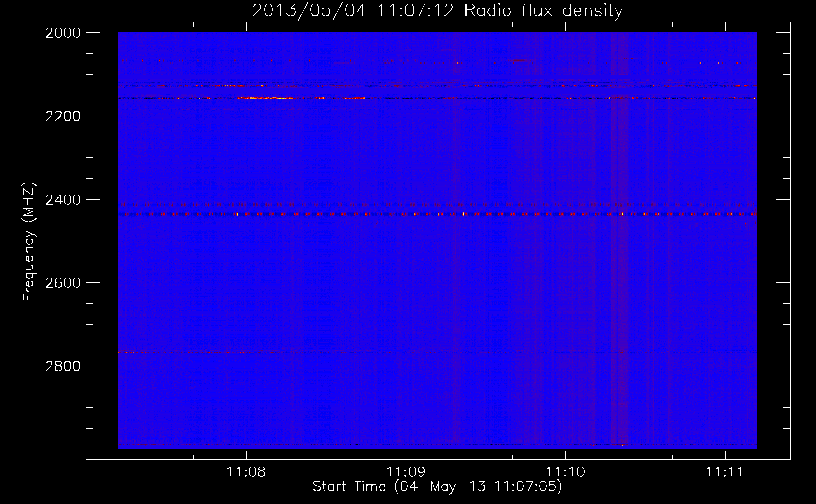Pick the 2800 frequency tick label
Screen dimensions: 816x504
point(63,366)
